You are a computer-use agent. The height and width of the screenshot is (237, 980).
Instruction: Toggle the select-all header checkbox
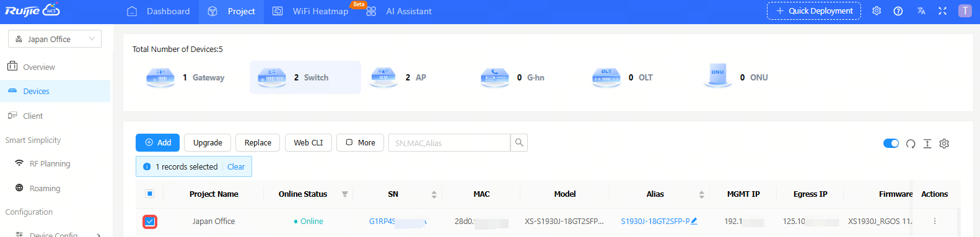coord(149,194)
